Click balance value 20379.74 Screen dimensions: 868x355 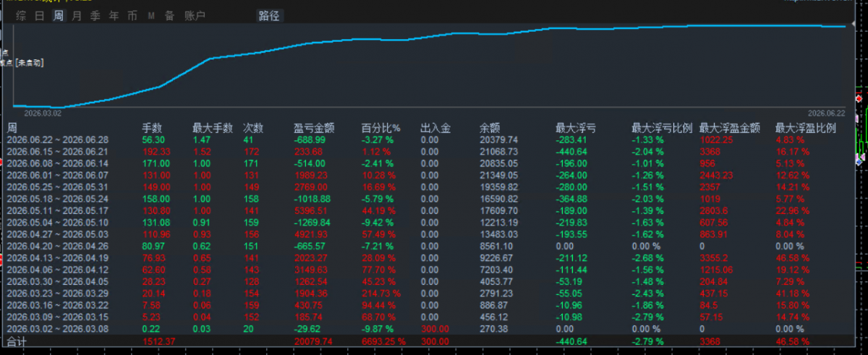coord(498,140)
